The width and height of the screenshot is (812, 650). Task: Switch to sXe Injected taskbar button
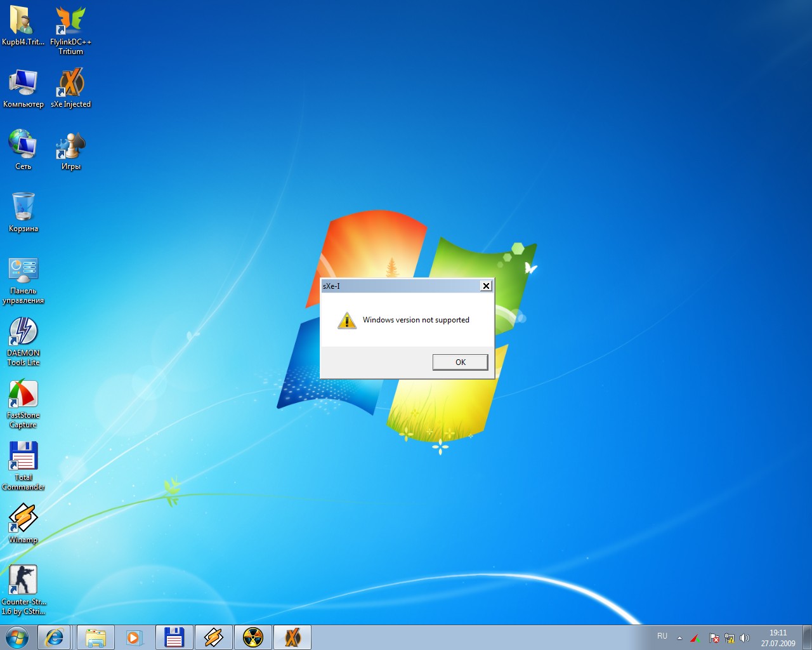click(292, 637)
